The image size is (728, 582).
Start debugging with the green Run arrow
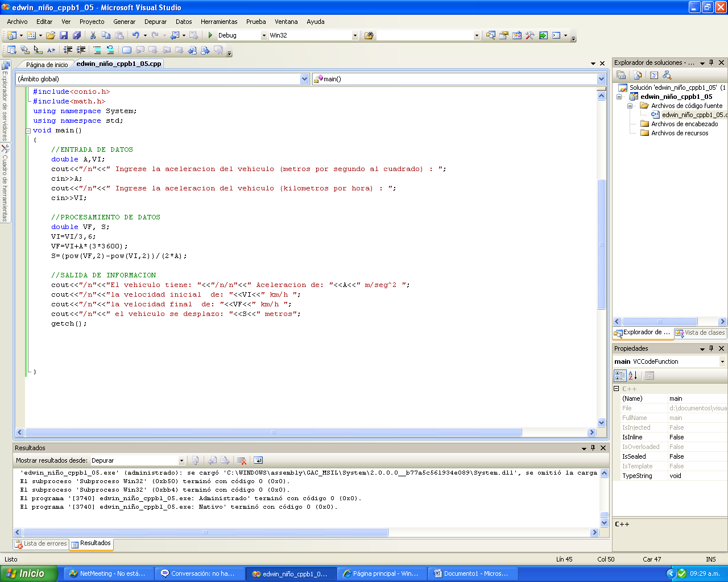[x=211, y=35]
